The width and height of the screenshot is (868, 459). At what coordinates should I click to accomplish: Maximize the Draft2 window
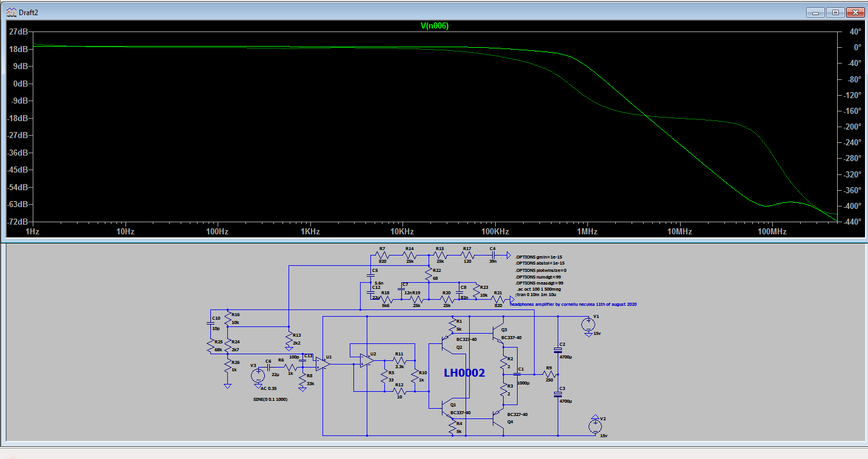tap(835, 12)
